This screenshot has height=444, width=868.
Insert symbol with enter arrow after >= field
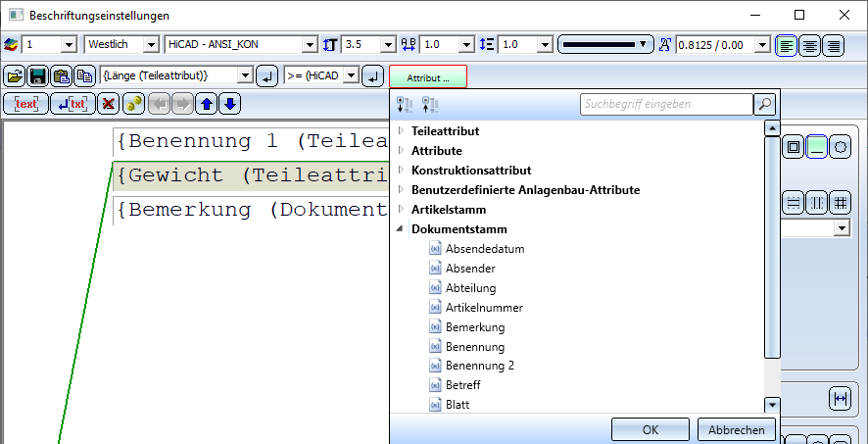point(373,76)
